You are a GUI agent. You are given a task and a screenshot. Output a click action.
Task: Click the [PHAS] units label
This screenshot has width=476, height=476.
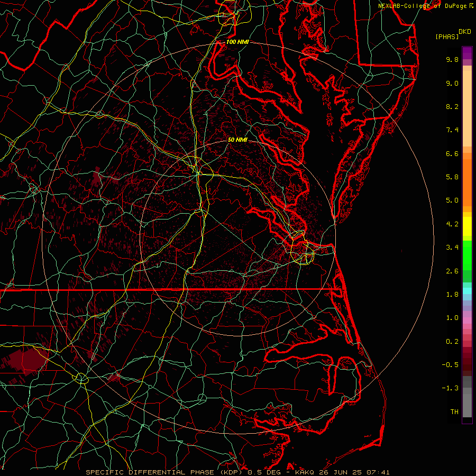coord(447,36)
